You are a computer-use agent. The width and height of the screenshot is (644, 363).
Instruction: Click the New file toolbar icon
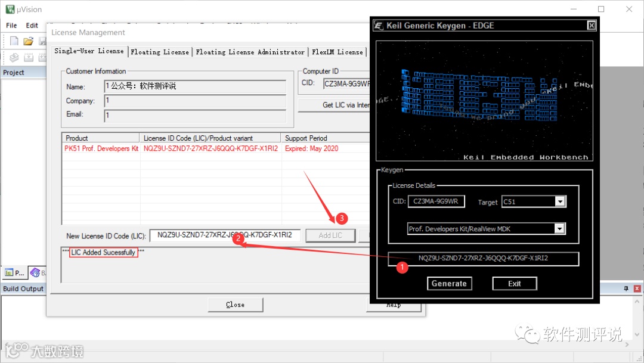tap(14, 41)
